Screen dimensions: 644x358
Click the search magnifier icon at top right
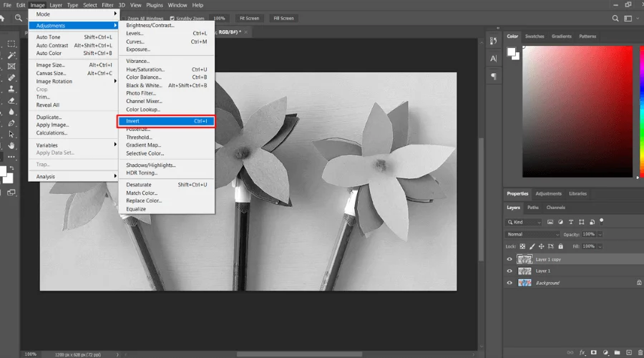(615, 18)
